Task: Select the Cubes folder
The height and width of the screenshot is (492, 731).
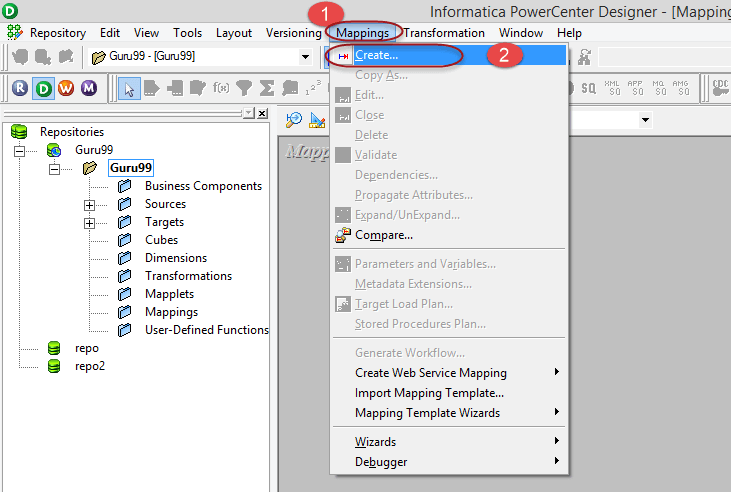Action: point(161,240)
